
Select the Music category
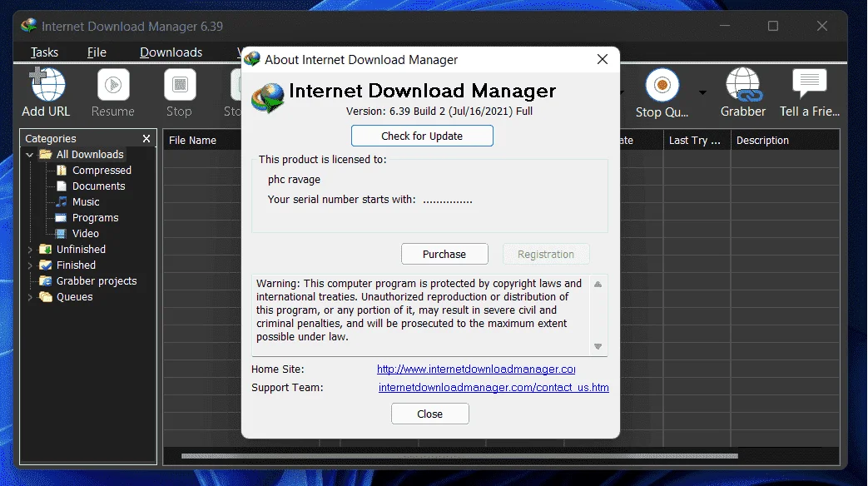(85, 202)
